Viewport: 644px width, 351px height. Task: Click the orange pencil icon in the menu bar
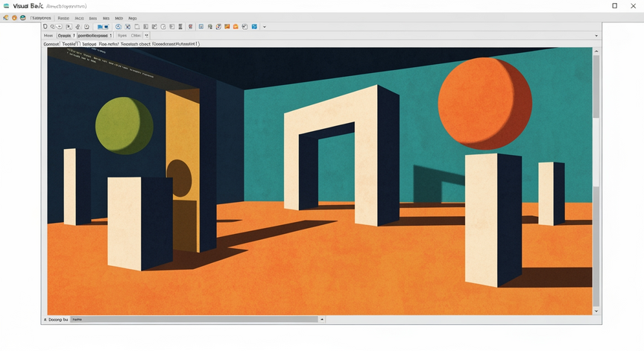[x=6, y=18]
